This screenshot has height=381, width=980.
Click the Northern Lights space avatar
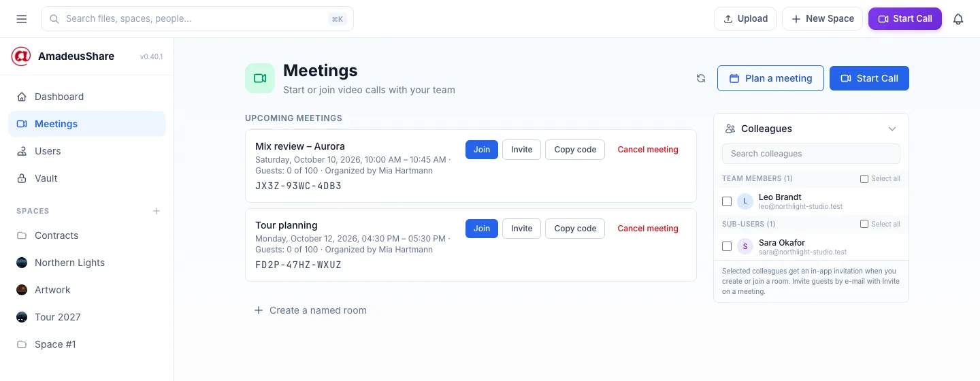click(x=22, y=263)
